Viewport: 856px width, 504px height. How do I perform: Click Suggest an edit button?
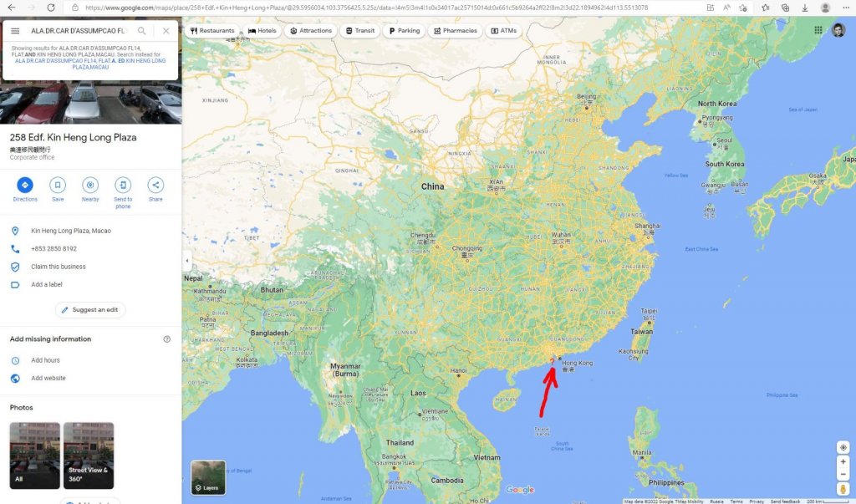click(x=90, y=309)
